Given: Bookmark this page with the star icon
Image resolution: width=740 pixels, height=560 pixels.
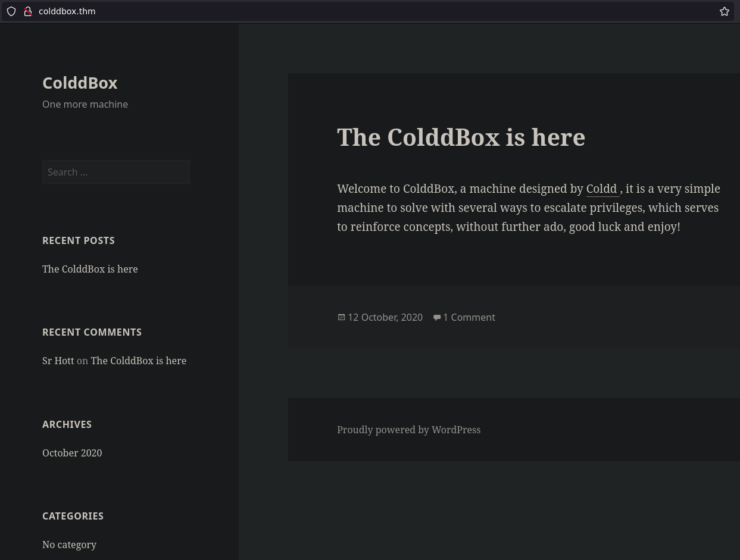Looking at the screenshot, I should [724, 11].
